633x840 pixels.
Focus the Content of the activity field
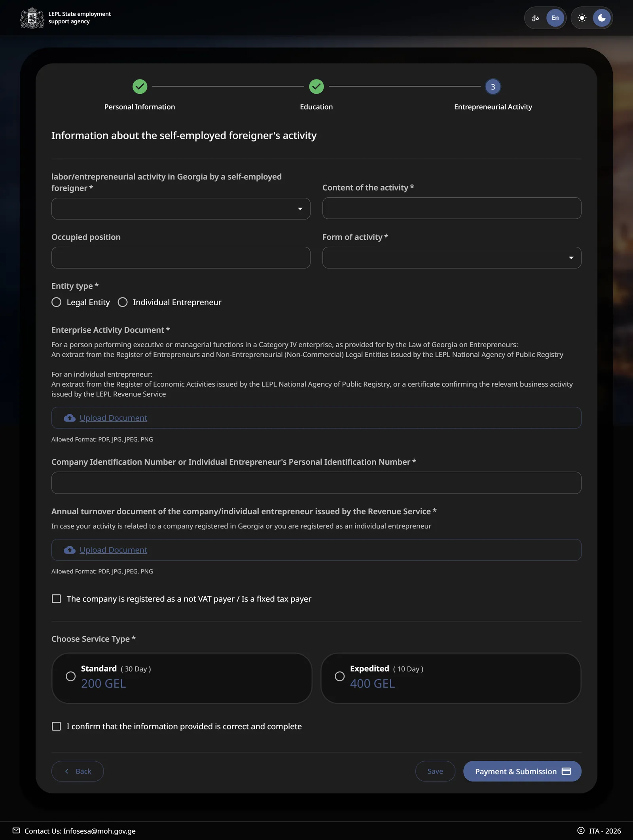[x=452, y=208]
